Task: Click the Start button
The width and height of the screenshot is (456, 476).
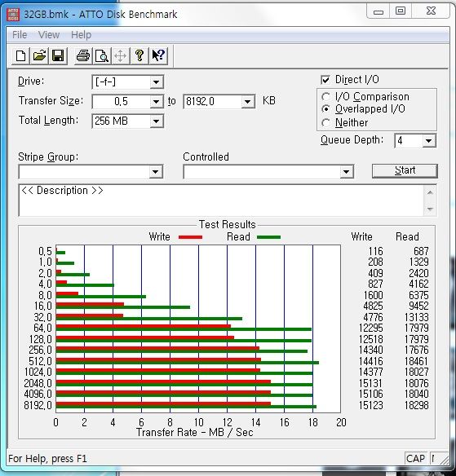Action: (x=405, y=170)
